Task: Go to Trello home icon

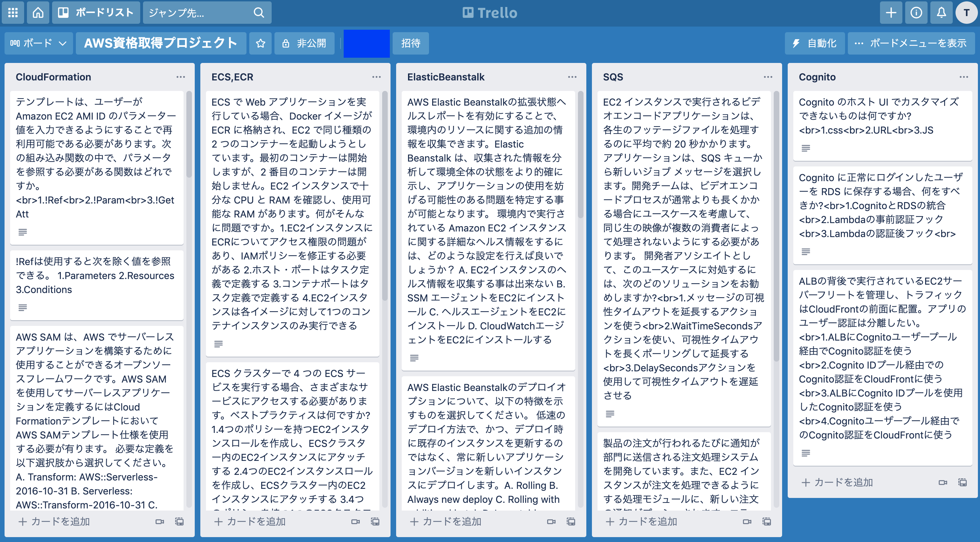Action: tap(38, 13)
